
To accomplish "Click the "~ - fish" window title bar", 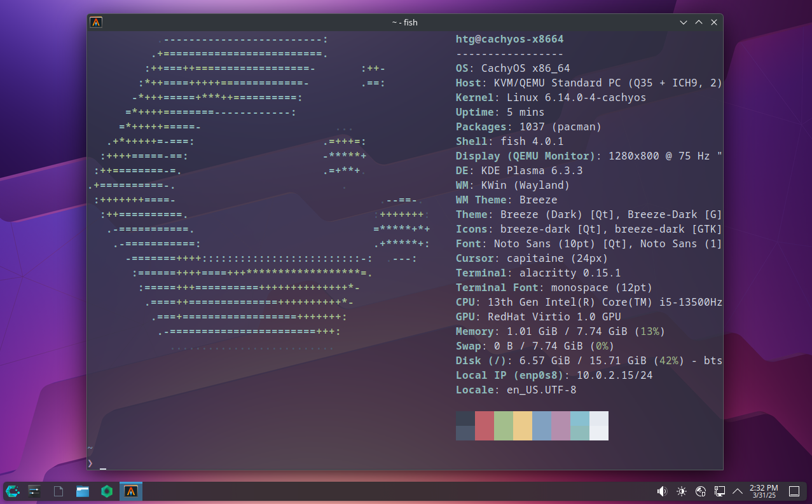I will [x=404, y=22].
